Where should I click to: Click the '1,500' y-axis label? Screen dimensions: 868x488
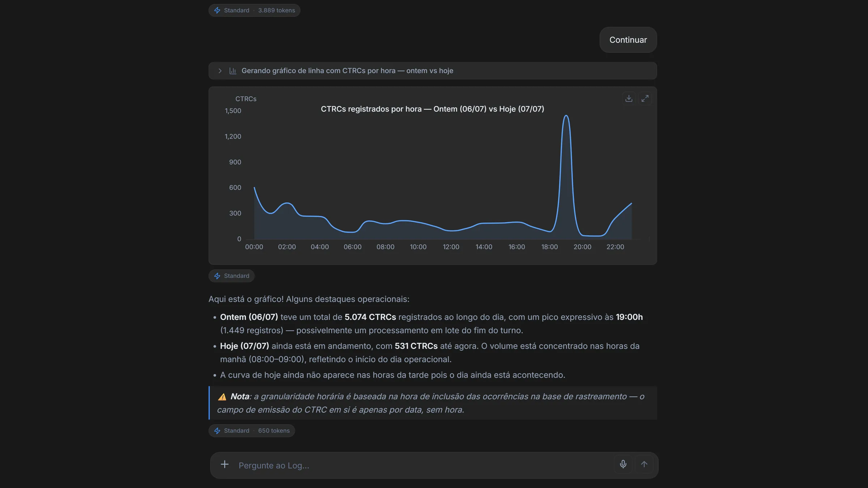point(233,111)
